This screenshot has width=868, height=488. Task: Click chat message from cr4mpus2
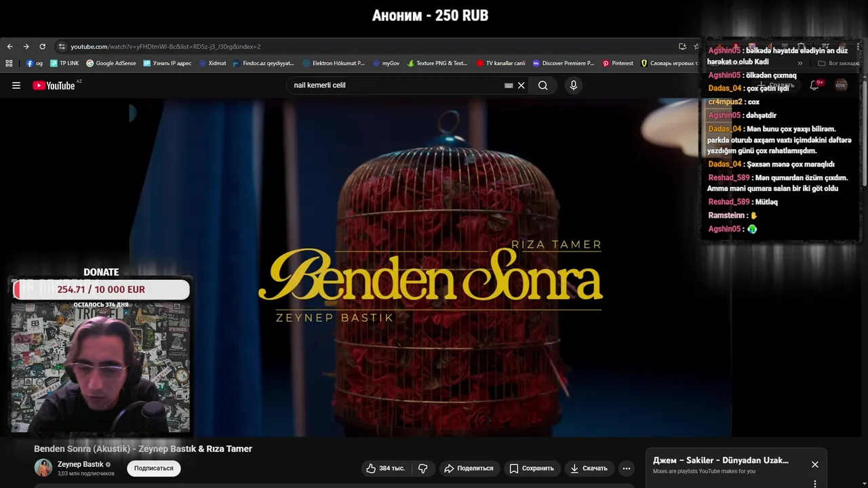point(734,102)
